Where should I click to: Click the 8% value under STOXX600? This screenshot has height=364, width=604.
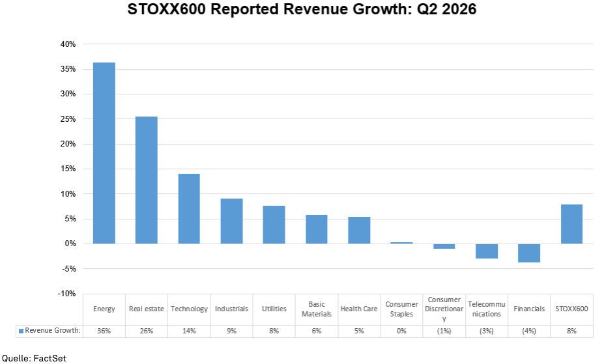coord(571,331)
